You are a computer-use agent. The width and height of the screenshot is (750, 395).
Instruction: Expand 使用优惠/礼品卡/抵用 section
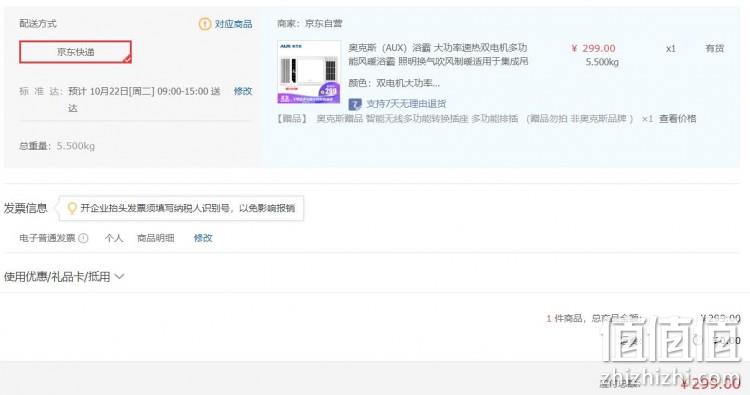(64, 276)
